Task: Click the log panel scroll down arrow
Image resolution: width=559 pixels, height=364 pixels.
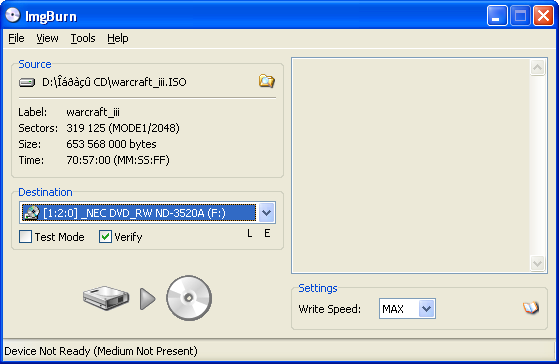Action: point(537,263)
